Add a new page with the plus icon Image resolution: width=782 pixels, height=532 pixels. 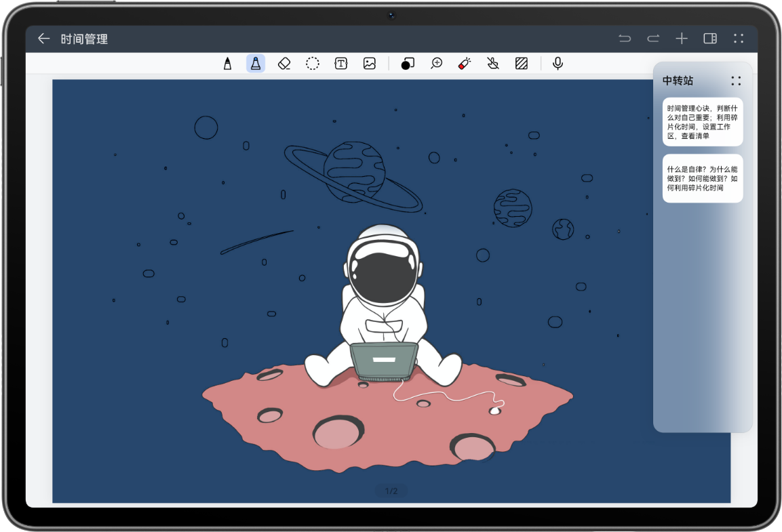(x=682, y=39)
